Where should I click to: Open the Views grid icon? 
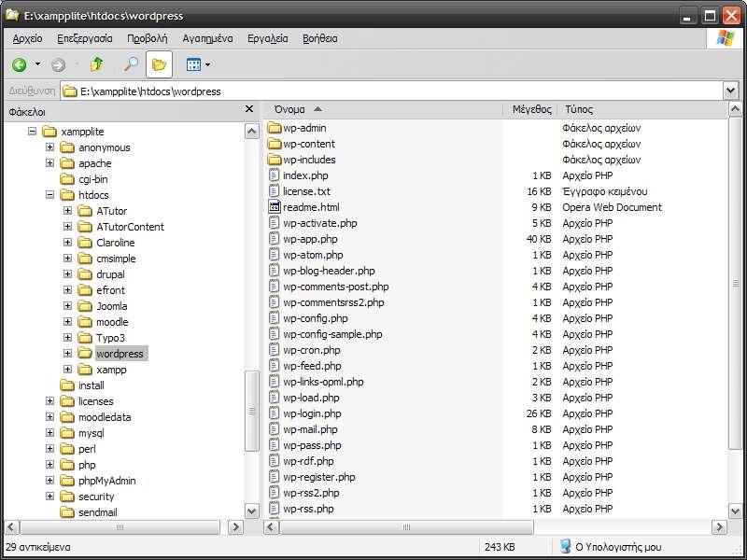pyautogui.click(x=193, y=64)
